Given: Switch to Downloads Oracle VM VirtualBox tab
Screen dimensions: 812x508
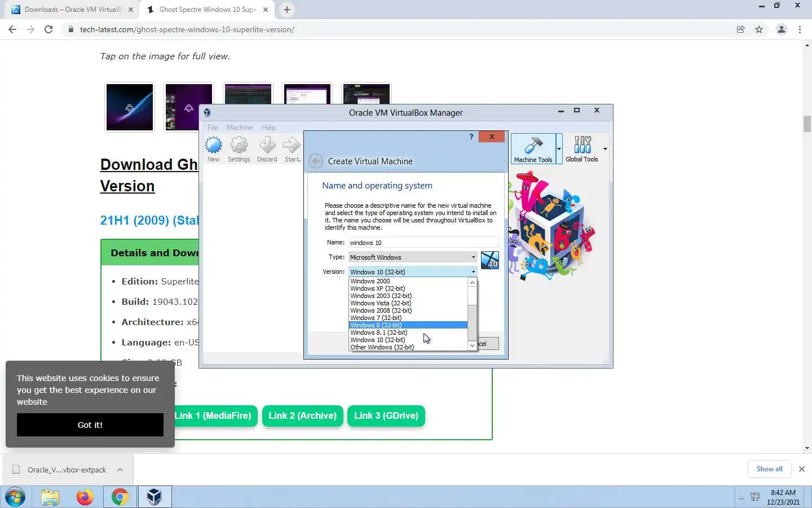Looking at the screenshot, I should (72, 10).
